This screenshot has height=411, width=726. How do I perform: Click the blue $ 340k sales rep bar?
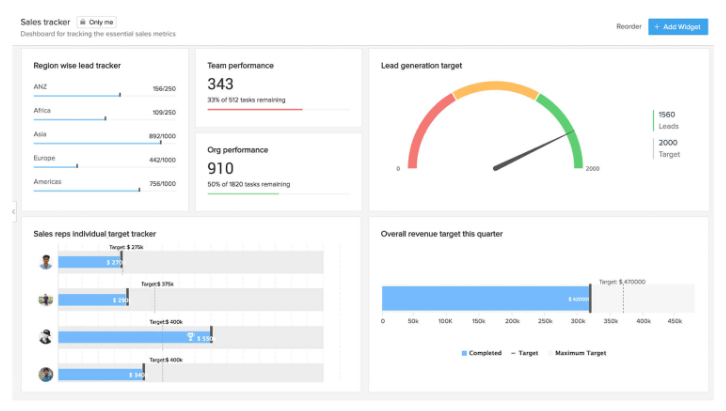[101, 374]
